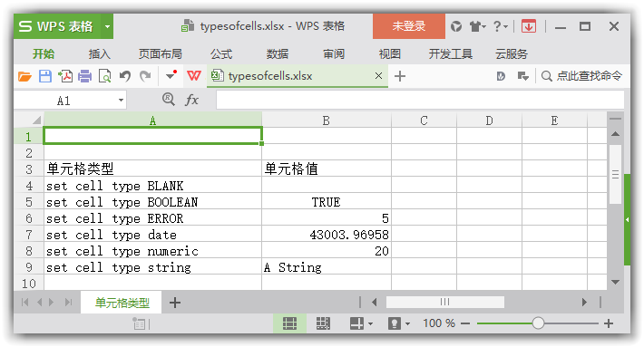Undo the last action
The width and height of the screenshot is (644, 347).
(125, 76)
